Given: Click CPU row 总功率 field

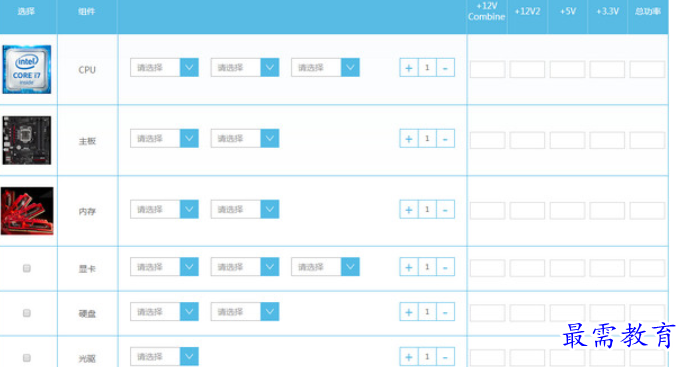Looking at the screenshot, I should pyautogui.click(x=647, y=69).
